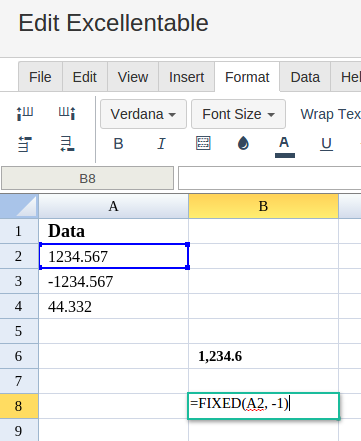
Task: Click the insert column left icon
Action: tap(25, 113)
